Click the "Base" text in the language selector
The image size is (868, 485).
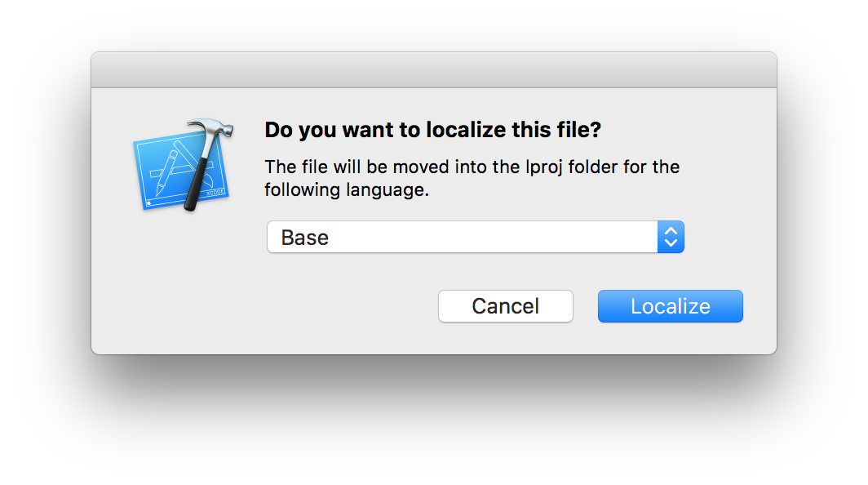tap(305, 238)
